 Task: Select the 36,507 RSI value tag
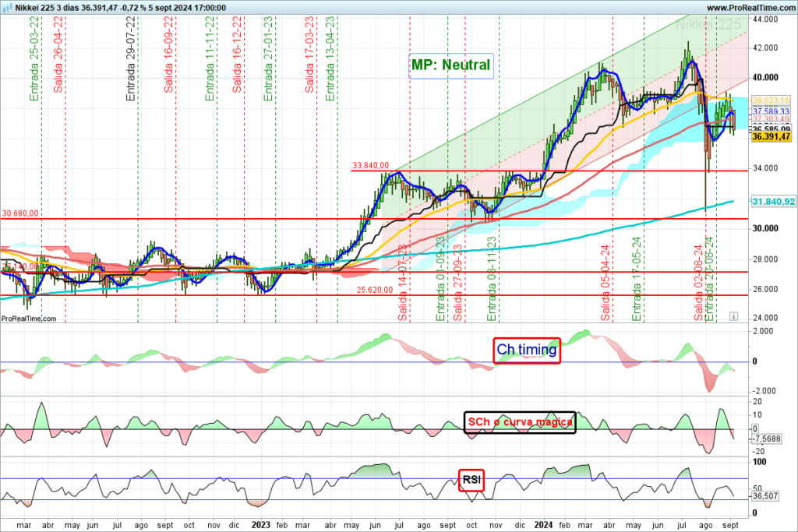coord(765,496)
